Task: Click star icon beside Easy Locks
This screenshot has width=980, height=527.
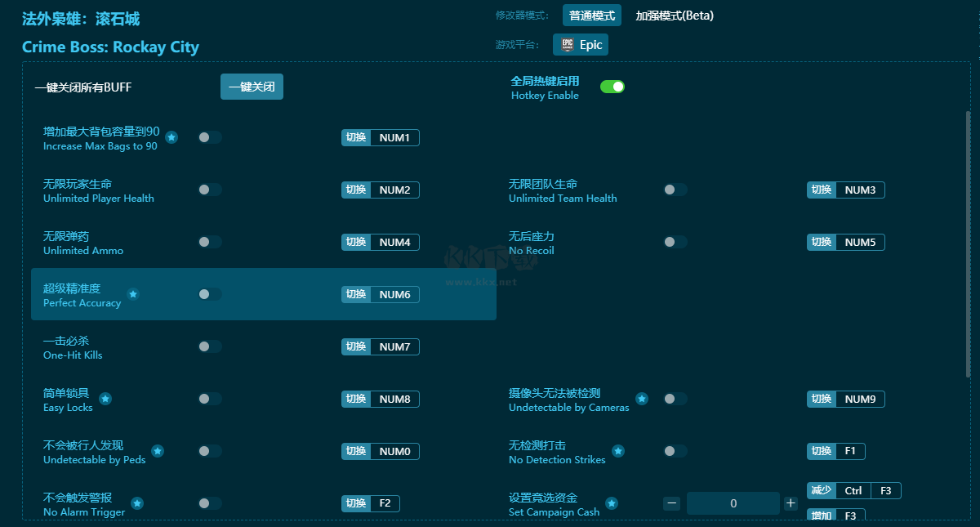Action: coord(105,399)
